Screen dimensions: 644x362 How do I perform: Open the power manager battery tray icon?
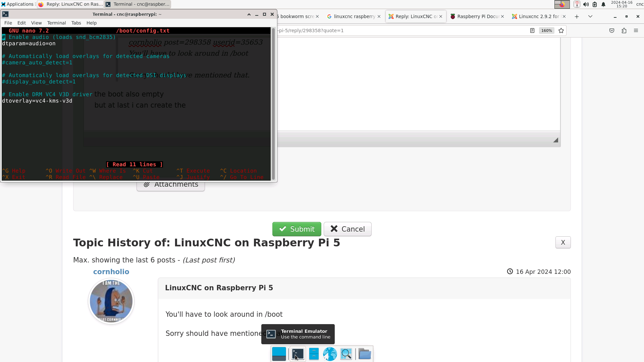tap(595, 4)
